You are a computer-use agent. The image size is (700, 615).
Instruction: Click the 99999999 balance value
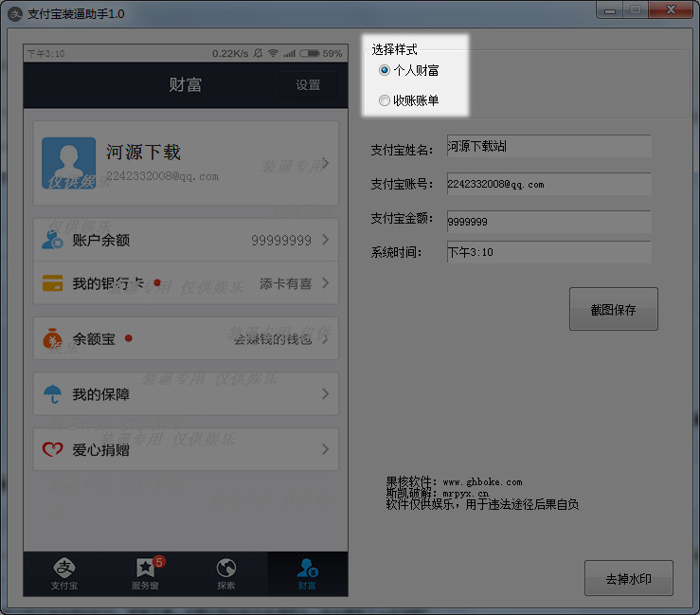click(x=281, y=241)
